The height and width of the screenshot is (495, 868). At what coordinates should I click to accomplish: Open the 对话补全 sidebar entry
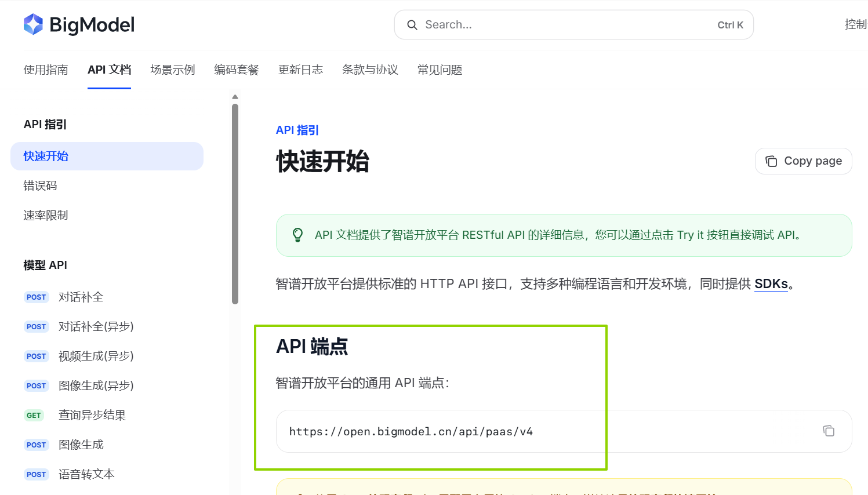pyautogui.click(x=81, y=297)
